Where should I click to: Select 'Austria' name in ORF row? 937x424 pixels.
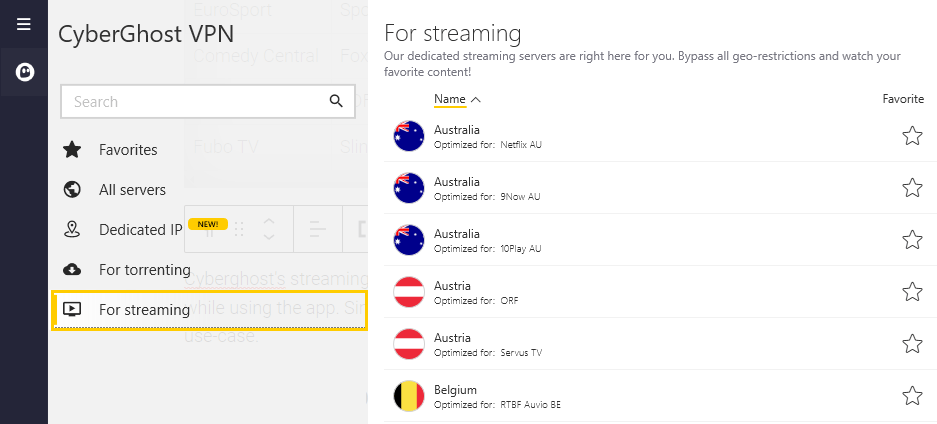(452, 285)
